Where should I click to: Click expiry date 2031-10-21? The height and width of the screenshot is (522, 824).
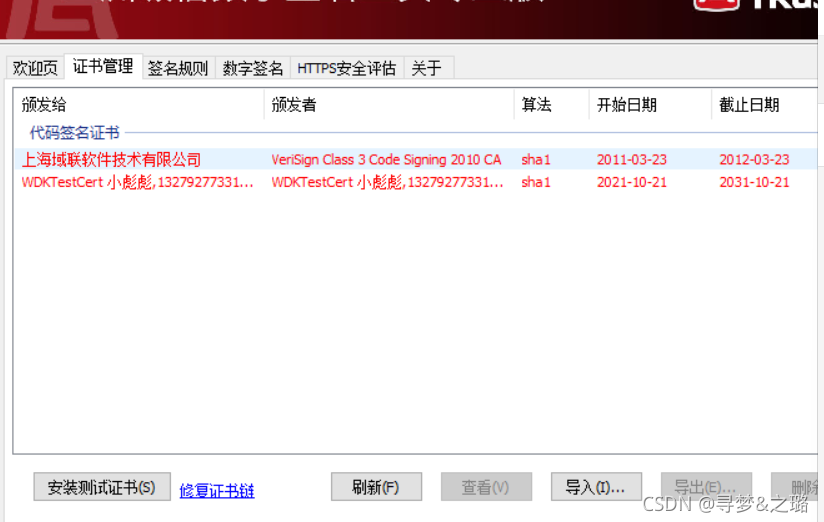point(754,182)
